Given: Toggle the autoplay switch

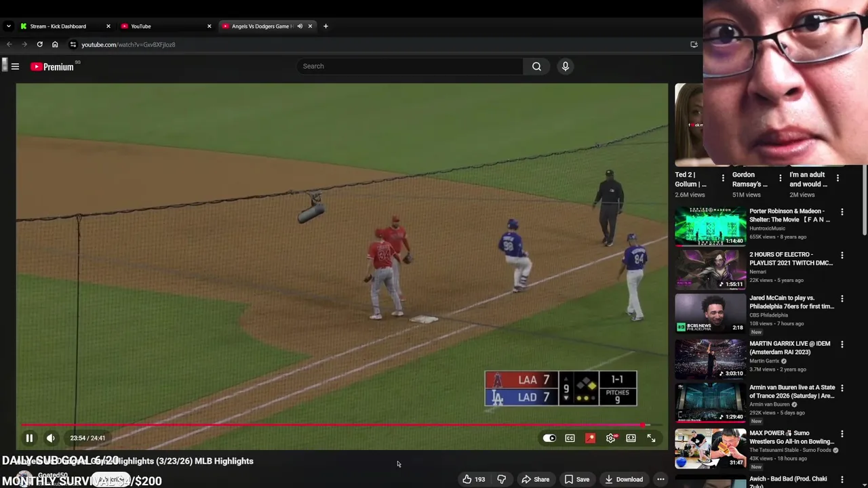Looking at the screenshot, I should [x=549, y=439].
